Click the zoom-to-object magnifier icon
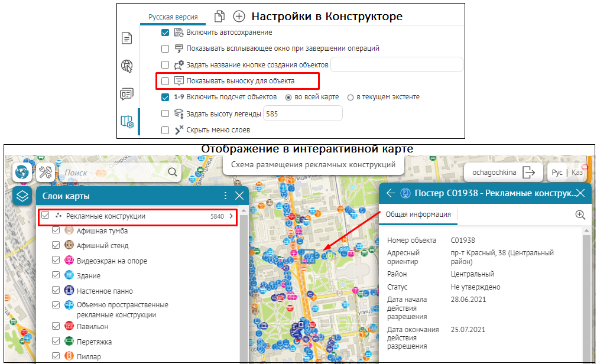 tap(580, 215)
